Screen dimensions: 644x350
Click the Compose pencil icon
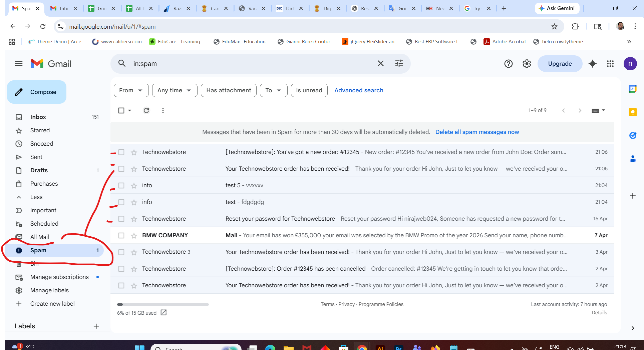coord(19,92)
